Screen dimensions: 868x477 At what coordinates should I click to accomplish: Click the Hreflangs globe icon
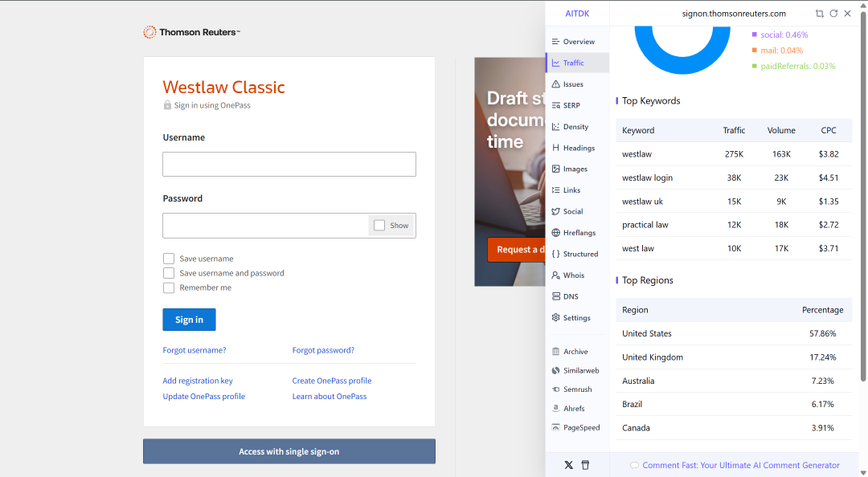pyautogui.click(x=556, y=232)
